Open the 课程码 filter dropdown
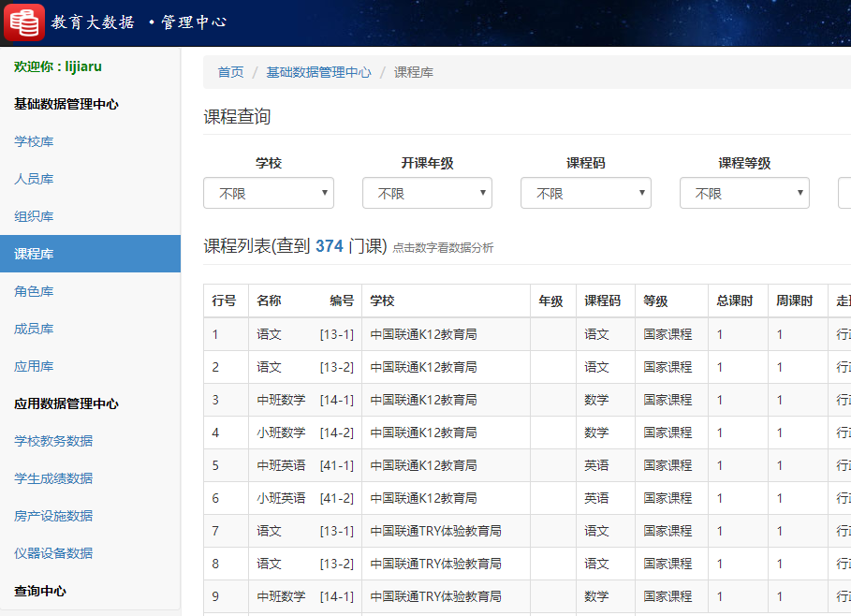 [x=585, y=193]
